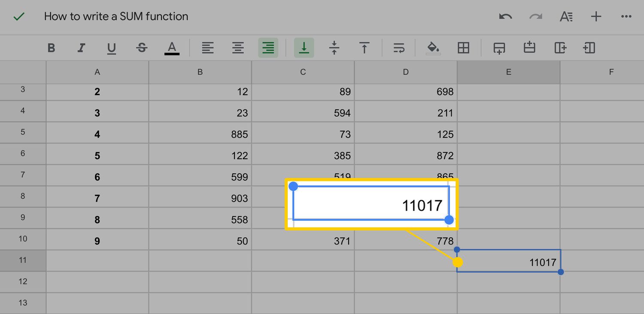The height and width of the screenshot is (314, 644).
Task: Apply strikethrough to the cell text
Action: coord(142,48)
